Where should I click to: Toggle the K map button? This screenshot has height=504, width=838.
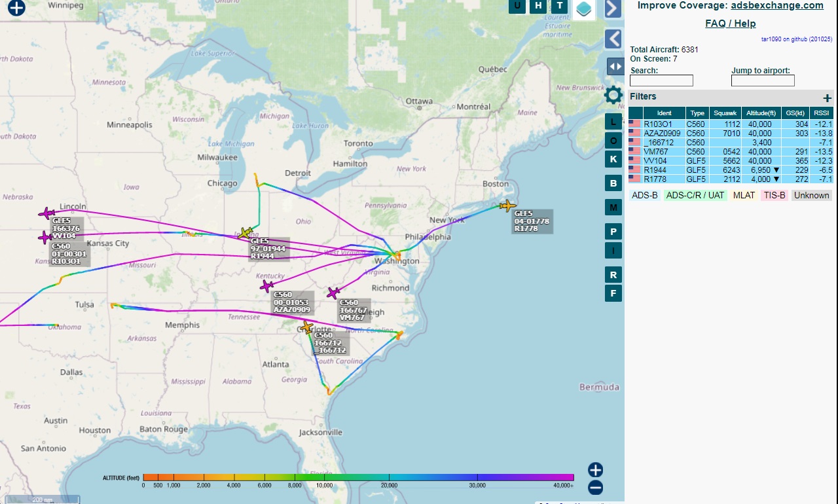coord(613,159)
